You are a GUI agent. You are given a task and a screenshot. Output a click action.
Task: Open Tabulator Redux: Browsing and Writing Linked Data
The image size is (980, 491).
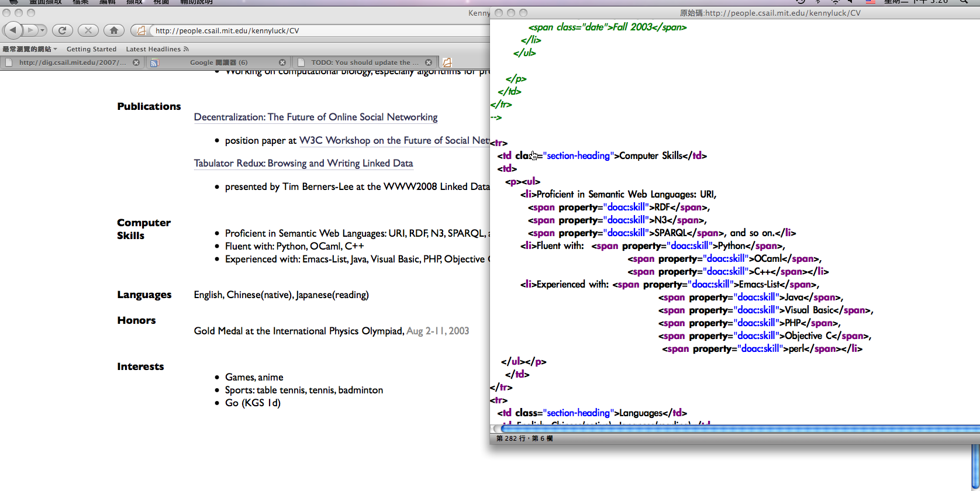pos(303,163)
